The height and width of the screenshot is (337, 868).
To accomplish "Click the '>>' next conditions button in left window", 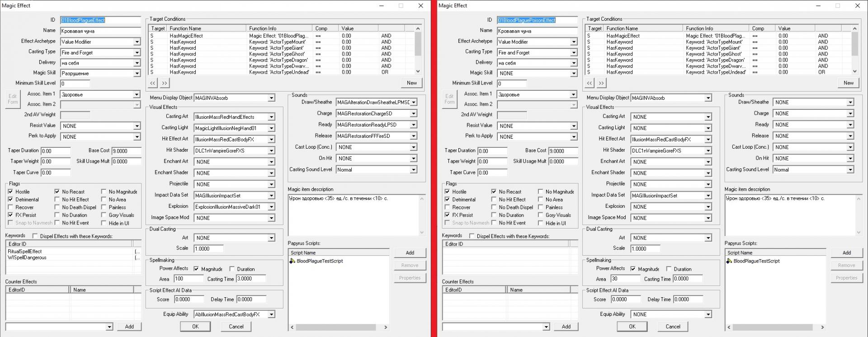I will 165,83.
